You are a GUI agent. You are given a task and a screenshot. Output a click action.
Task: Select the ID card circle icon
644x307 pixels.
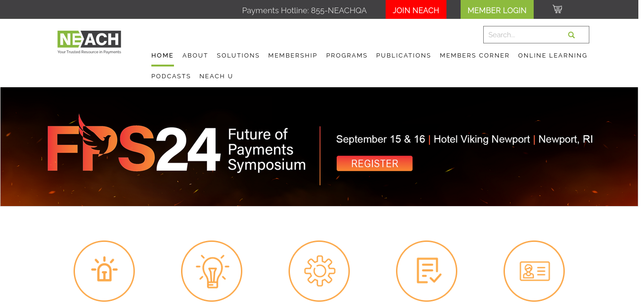(534, 271)
